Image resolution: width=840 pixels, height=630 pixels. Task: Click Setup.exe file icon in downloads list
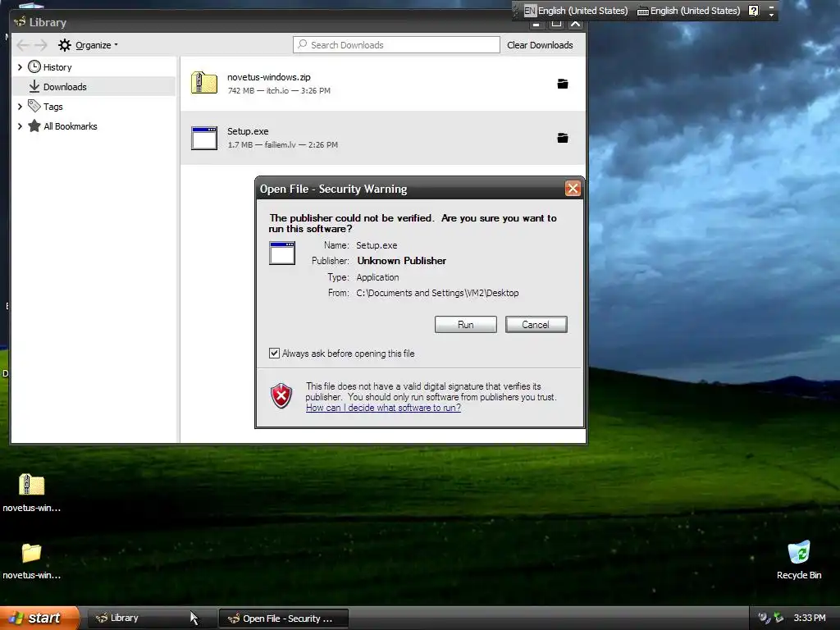[x=204, y=138]
